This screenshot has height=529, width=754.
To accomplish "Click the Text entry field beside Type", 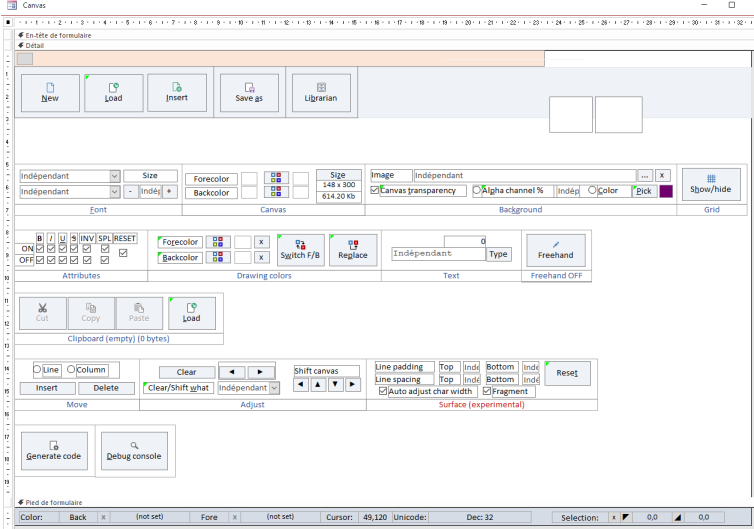I will tap(439, 253).
